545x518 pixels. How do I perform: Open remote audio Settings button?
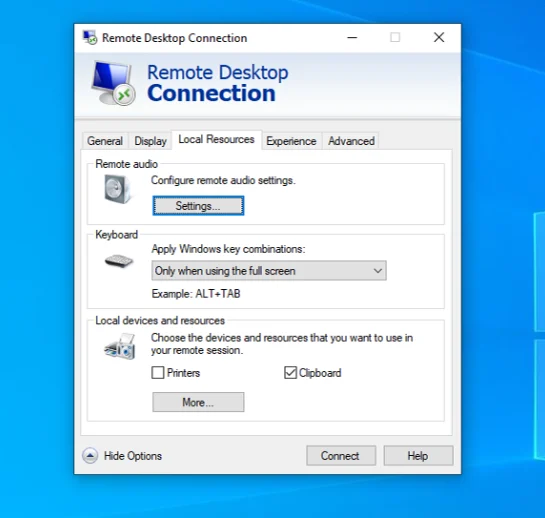click(198, 206)
